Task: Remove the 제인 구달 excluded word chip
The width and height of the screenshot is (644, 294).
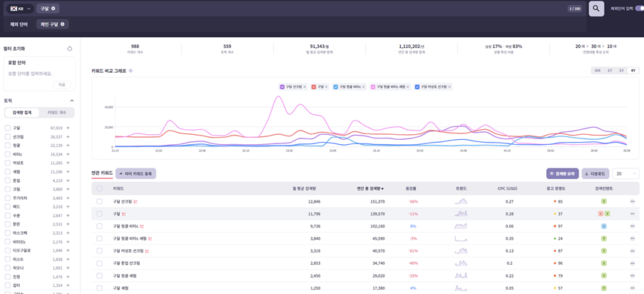Action: click(63, 24)
